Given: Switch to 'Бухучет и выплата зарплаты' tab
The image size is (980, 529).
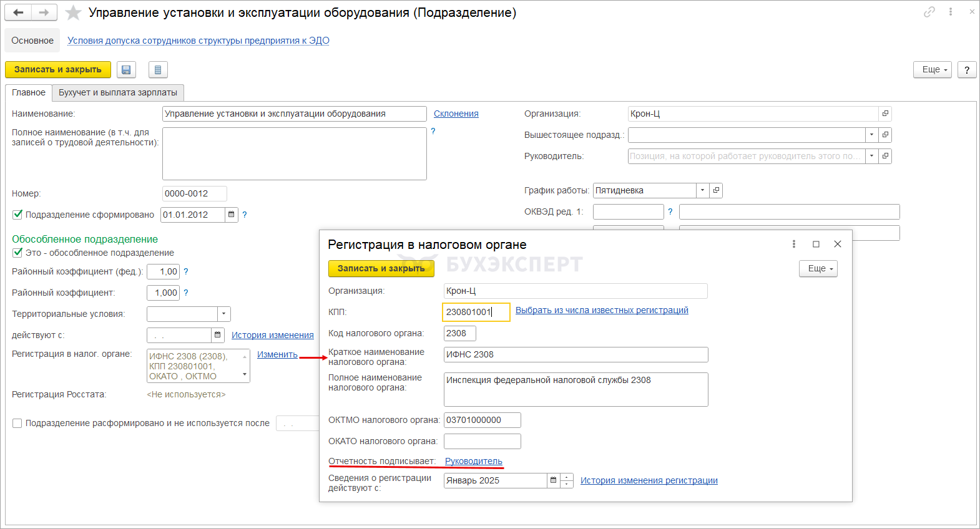Looking at the screenshot, I should tap(118, 92).
